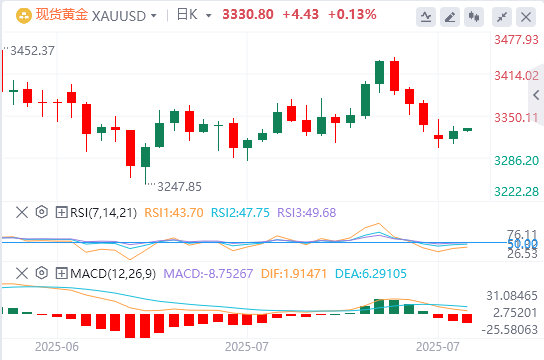Expand the MACD panel plus box icon

(61, 273)
